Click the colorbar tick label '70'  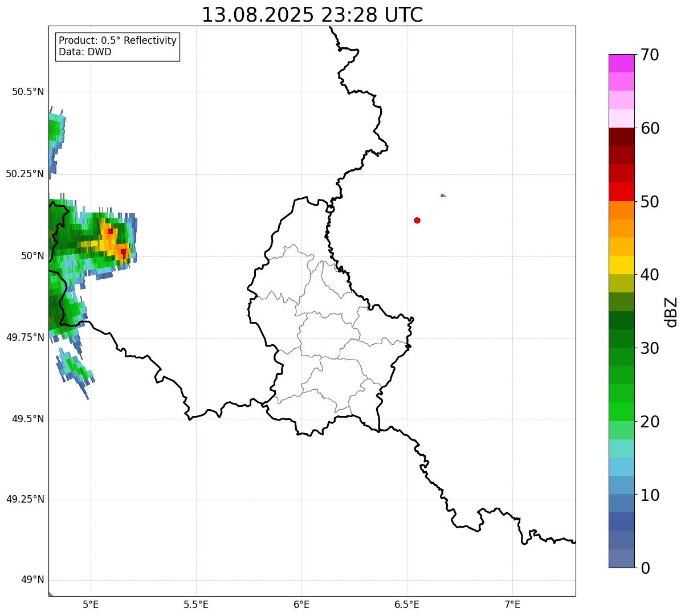pyautogui.click(x=650, y=55)
